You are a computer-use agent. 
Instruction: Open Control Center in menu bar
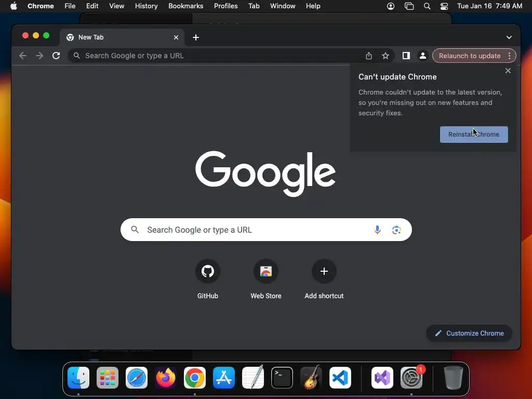444,6
